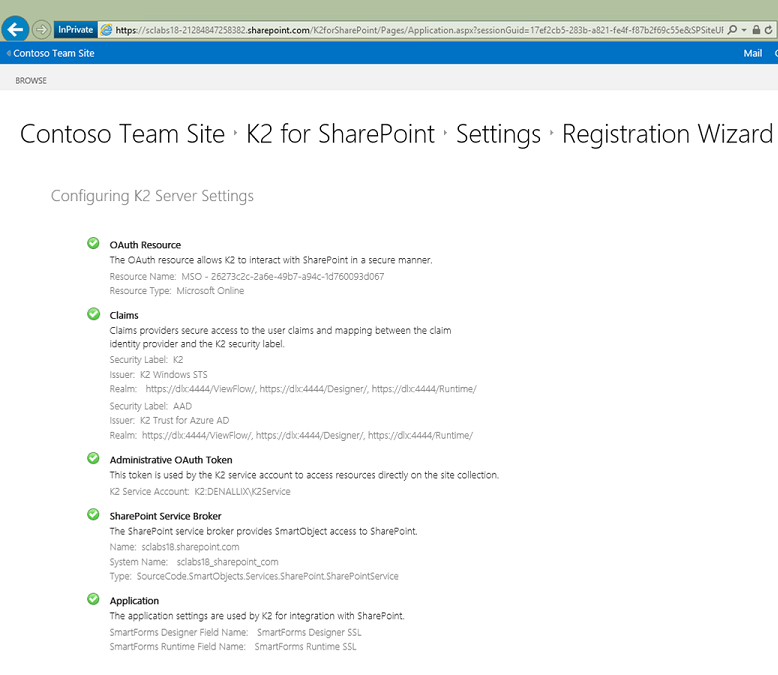Viewport: 778px width, 675px height.
Task: Click the Registration Wizard breadcrumb
Action: [x=667, y=134]
